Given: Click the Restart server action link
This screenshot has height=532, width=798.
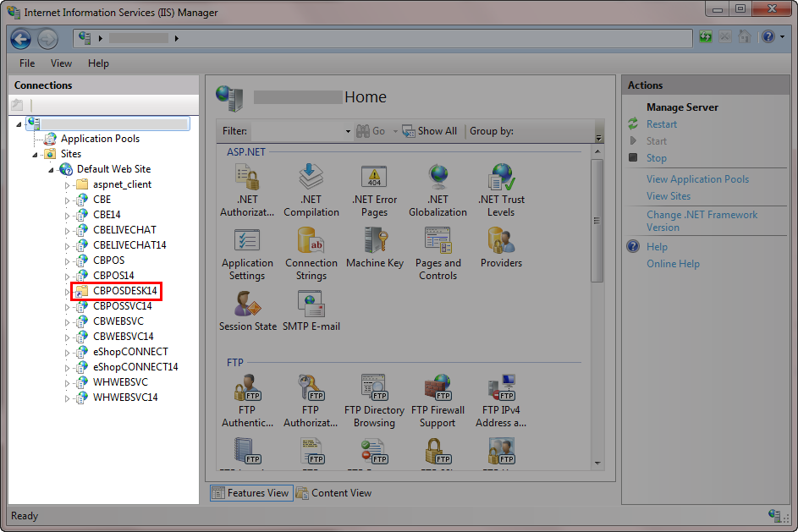Looking at the screenshot, I should pos(662,124).
